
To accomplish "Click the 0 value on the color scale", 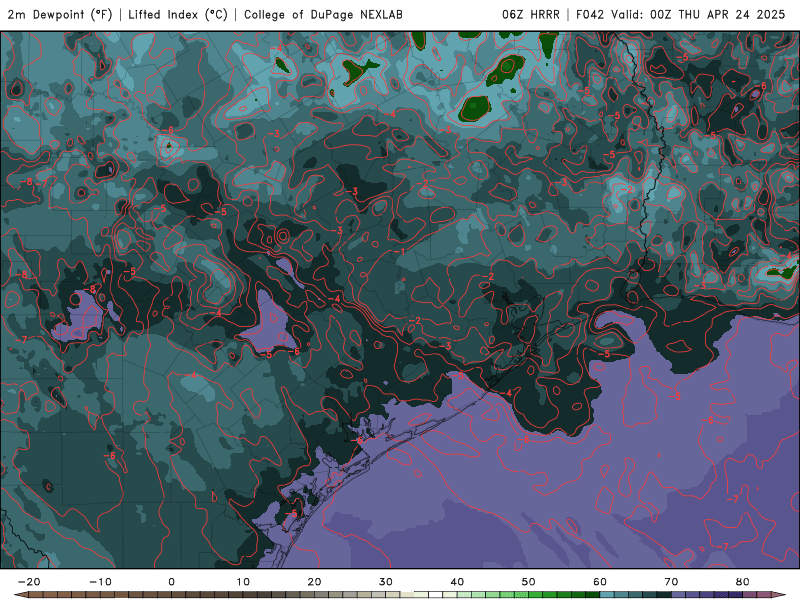I will (171, 582).
